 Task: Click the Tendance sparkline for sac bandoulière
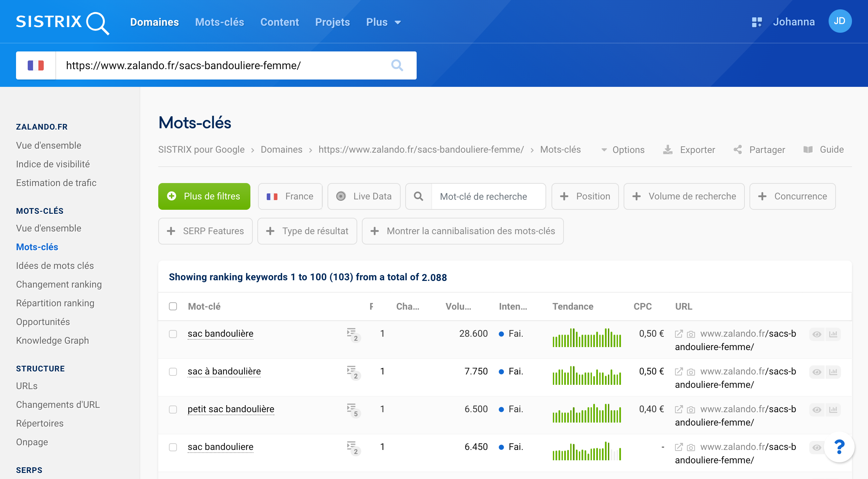pyautogui.click(x=587, y=338)
